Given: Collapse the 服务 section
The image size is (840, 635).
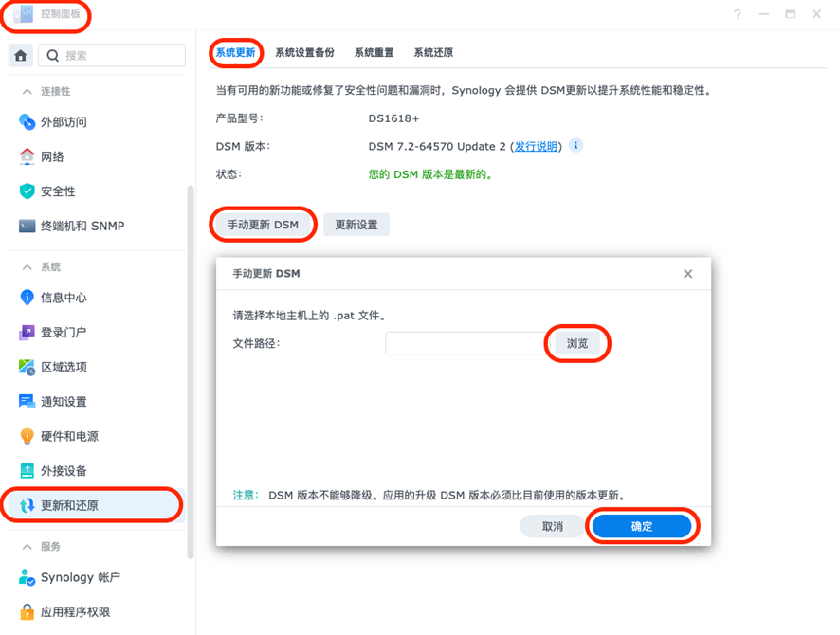Looking at the screenshot, I should 27,547.
